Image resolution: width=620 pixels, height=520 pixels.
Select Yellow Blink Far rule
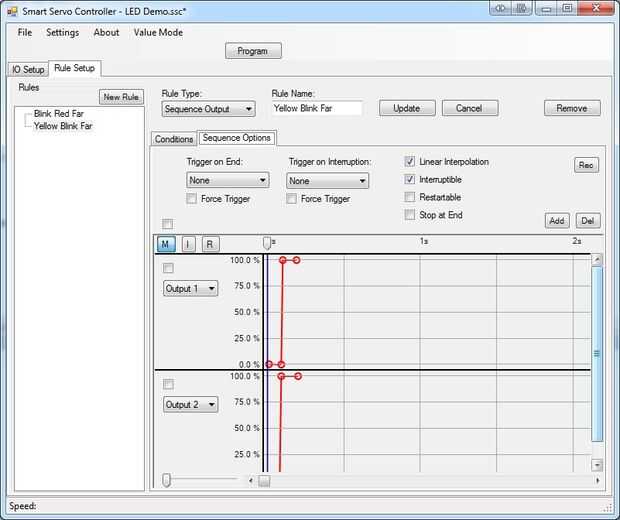(63, 126)
